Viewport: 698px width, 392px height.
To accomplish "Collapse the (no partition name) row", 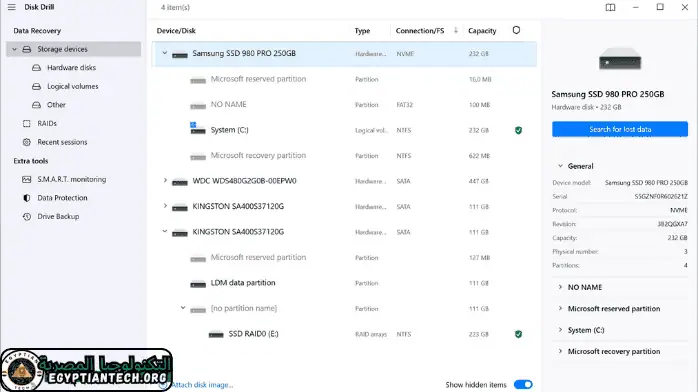I will point(183,308).
